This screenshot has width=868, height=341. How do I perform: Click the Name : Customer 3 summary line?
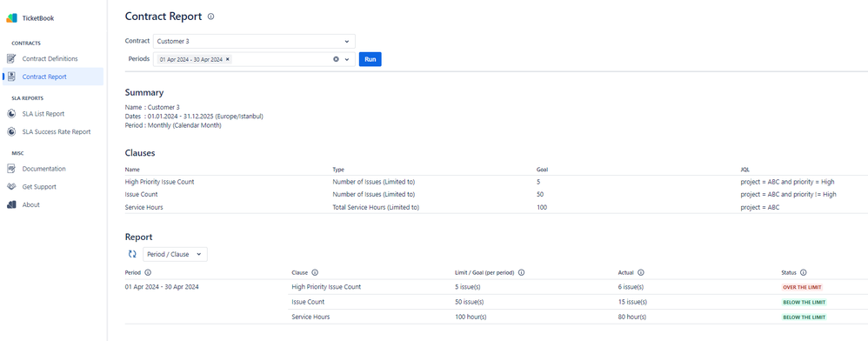(152, 107)
